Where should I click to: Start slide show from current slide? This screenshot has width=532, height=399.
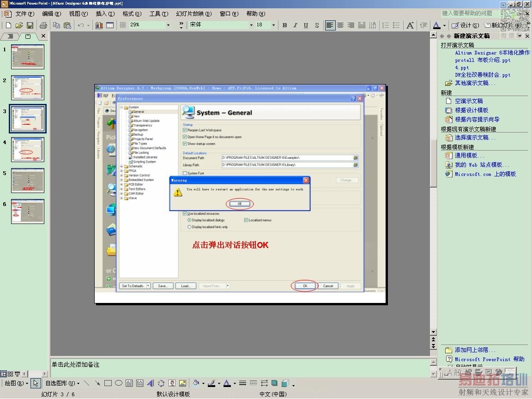coord(17,374)
